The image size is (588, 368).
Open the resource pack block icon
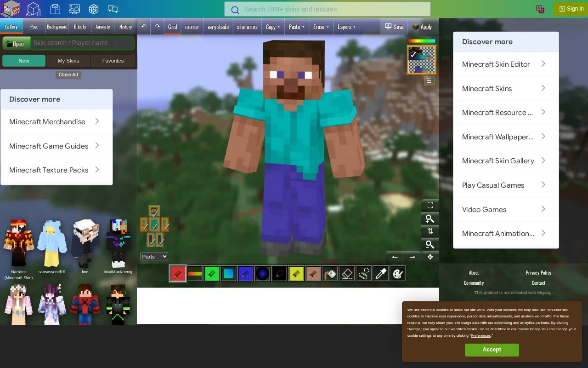coord(94,9)
